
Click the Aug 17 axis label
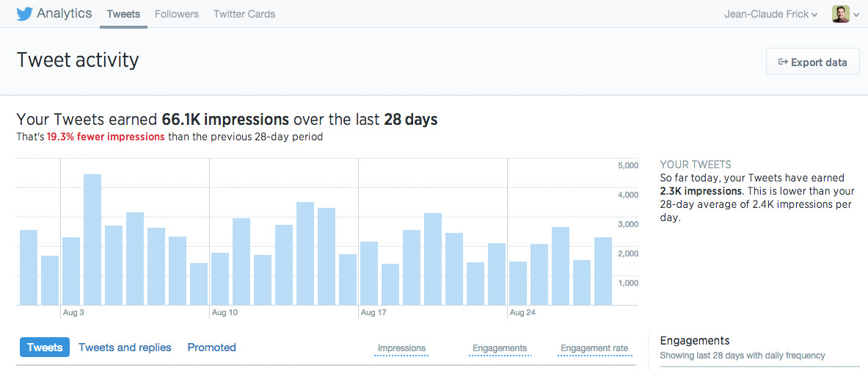(x=373, y=313)
